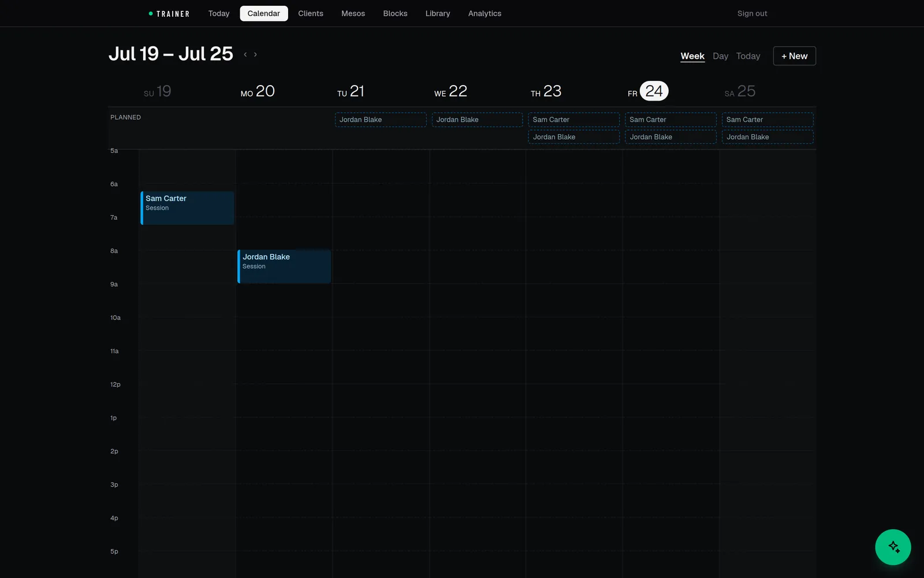Screen dimensions: 924x578
Task: Open planned Jordan Blake on Tuesday
Action: (381, 120)
